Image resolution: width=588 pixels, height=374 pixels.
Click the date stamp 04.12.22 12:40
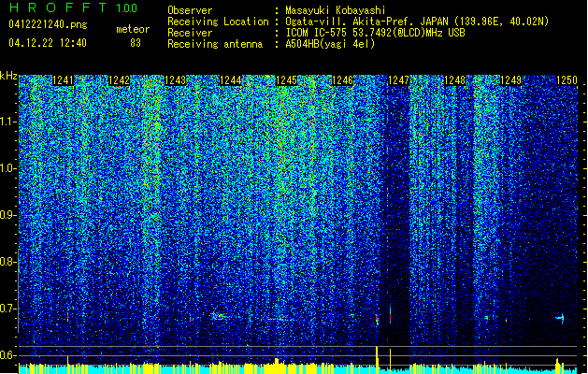tap(48, 42)
